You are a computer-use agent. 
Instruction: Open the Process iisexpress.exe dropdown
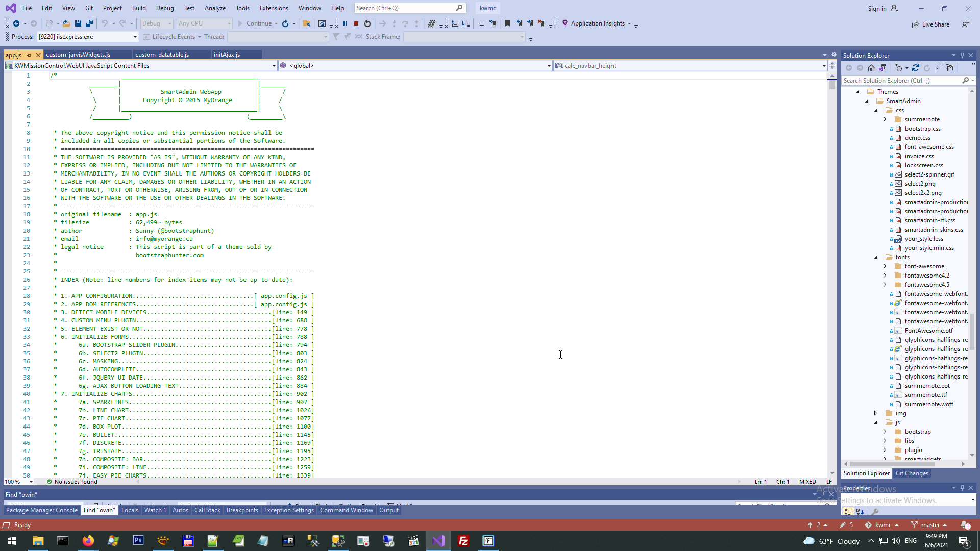pos(135,37)
